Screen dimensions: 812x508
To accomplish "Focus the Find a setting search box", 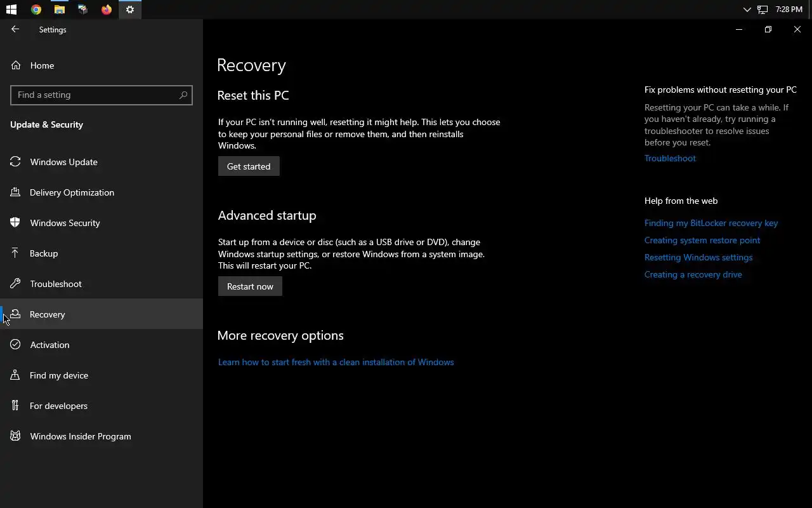I will pos(101,95).
